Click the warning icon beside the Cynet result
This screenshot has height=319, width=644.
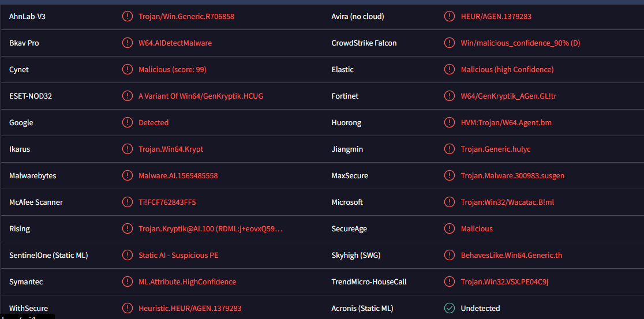click(128, 69)
